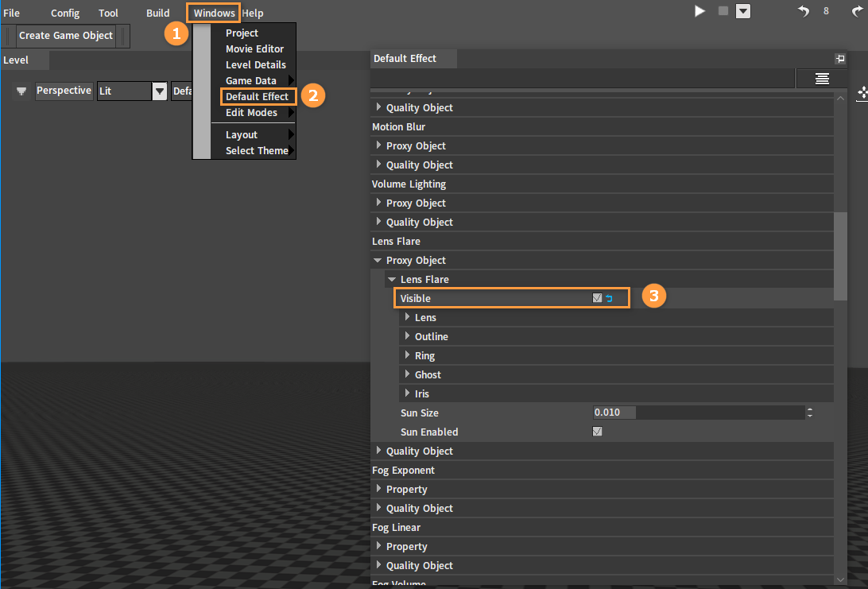
Task: Expand Quality Object under Volume Lighting
Action: (378, 222)
